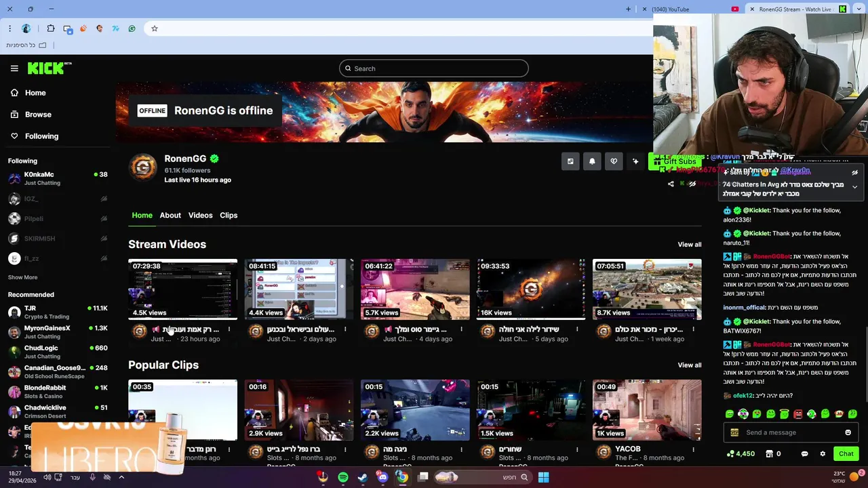Unfollow with broken heart button
The image size is (868, 488).
coord(614,161)
